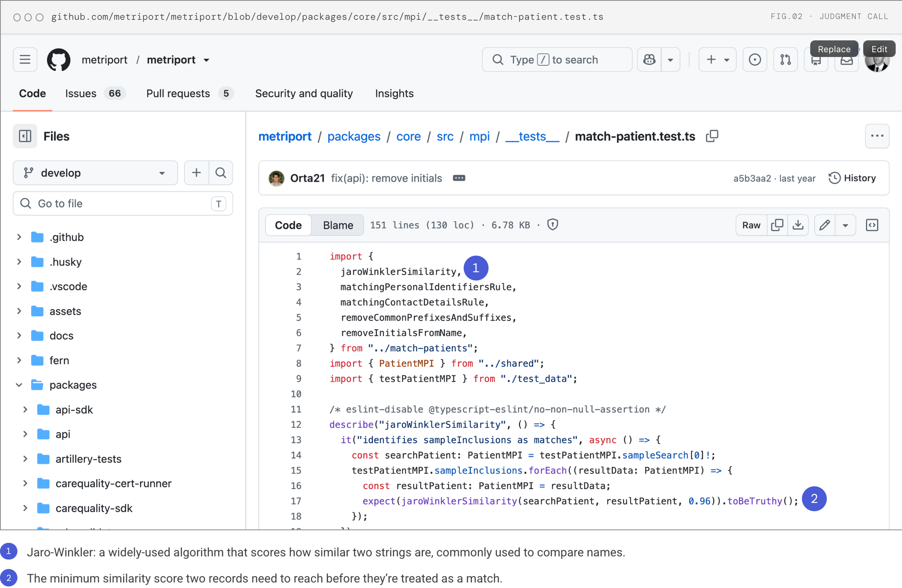Viewport: 902px width, 588px height.
Task: Expand the docs folder chevron
Action: tap(19, 336)
